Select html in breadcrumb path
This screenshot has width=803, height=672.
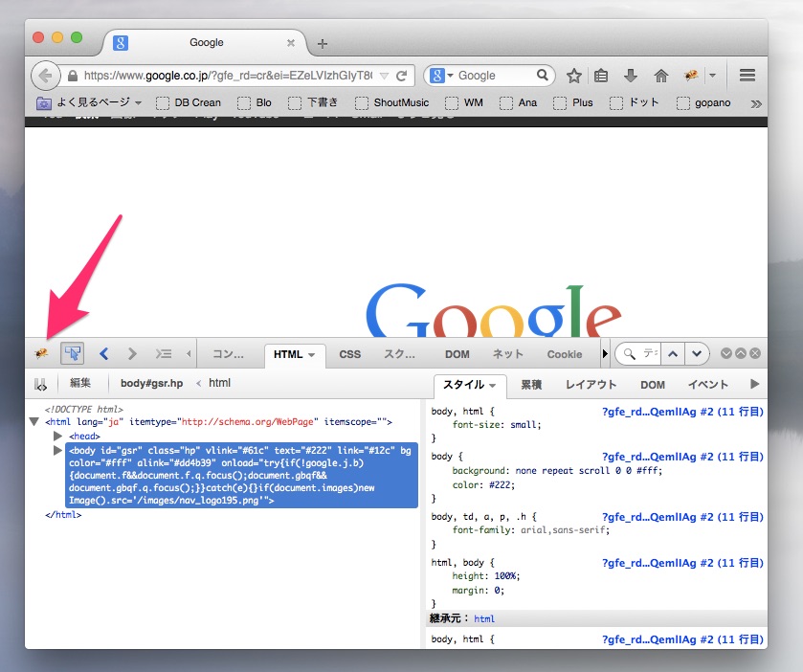click(220, 383)
